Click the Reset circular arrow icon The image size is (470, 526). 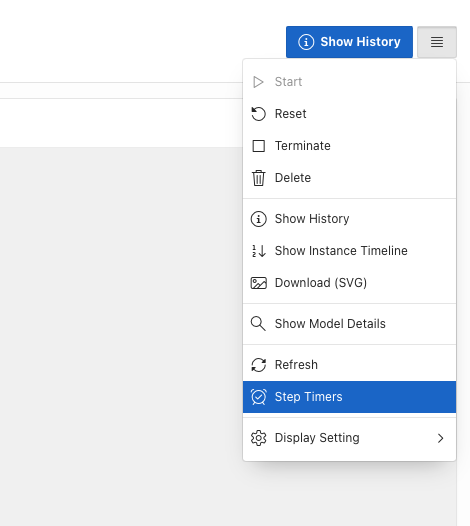258,114
